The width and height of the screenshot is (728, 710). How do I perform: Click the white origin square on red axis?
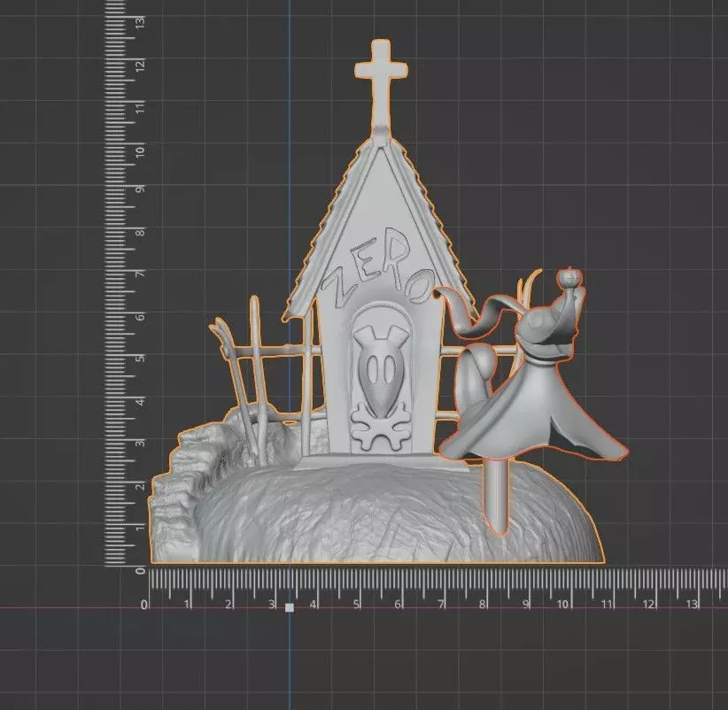(x=290, y=607)
